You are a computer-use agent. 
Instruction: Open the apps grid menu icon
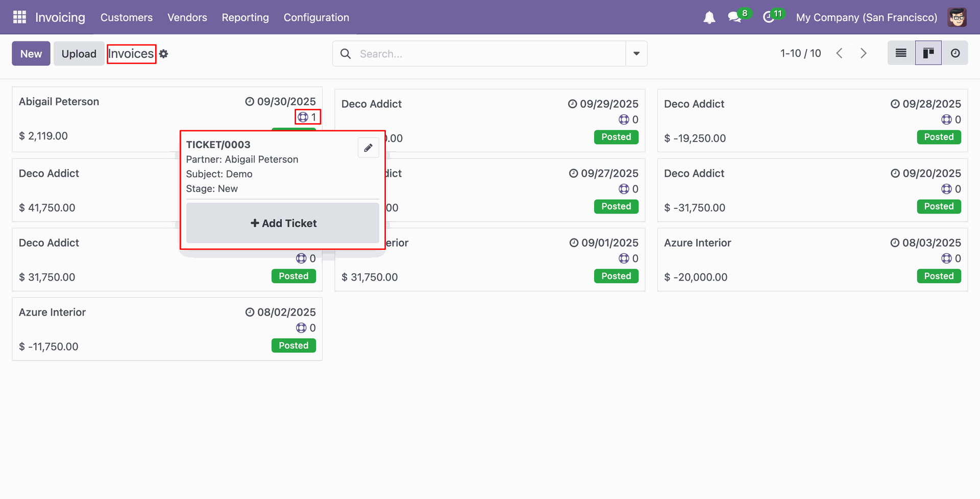(19, 17)
